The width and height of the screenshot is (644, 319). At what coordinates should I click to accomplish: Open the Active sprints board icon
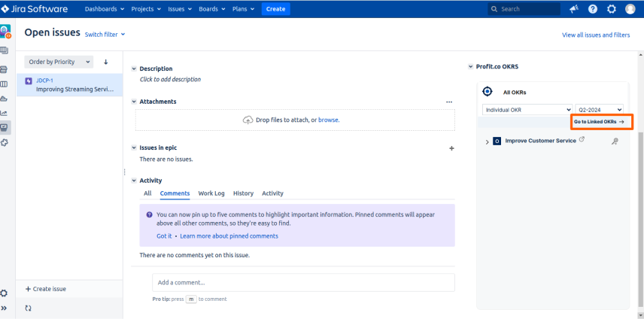[x=4, y=84]
